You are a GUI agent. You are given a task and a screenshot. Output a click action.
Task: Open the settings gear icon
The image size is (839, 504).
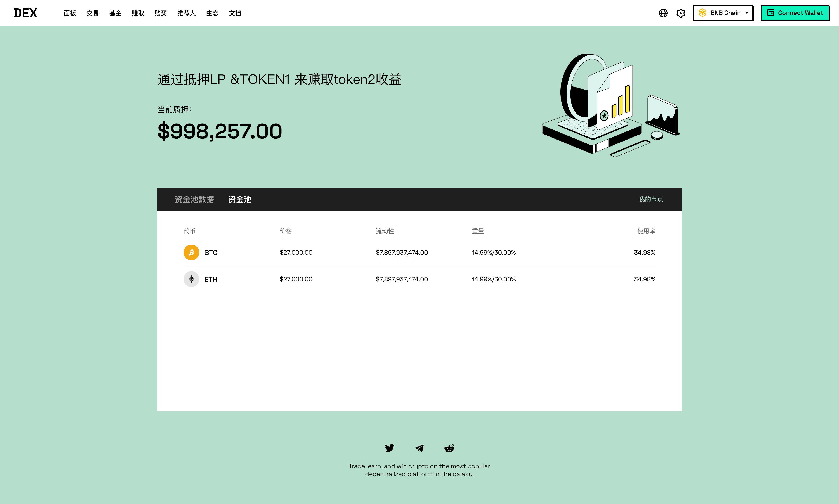point(681,13)
